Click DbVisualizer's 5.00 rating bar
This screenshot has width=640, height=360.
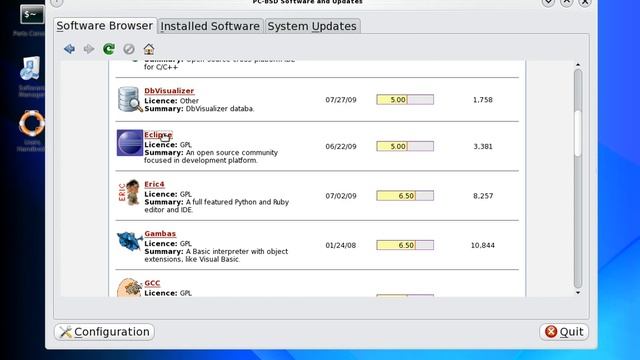(405, 100)
